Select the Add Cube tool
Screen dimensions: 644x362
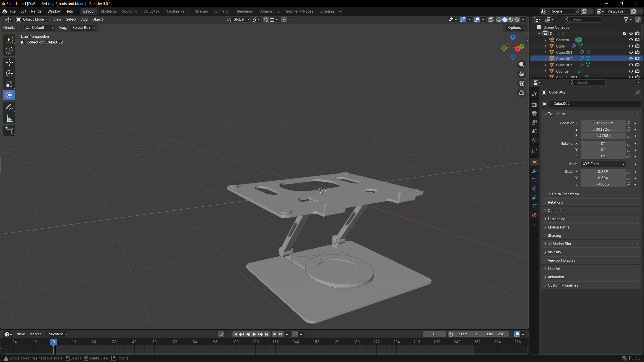coord(9,131)
